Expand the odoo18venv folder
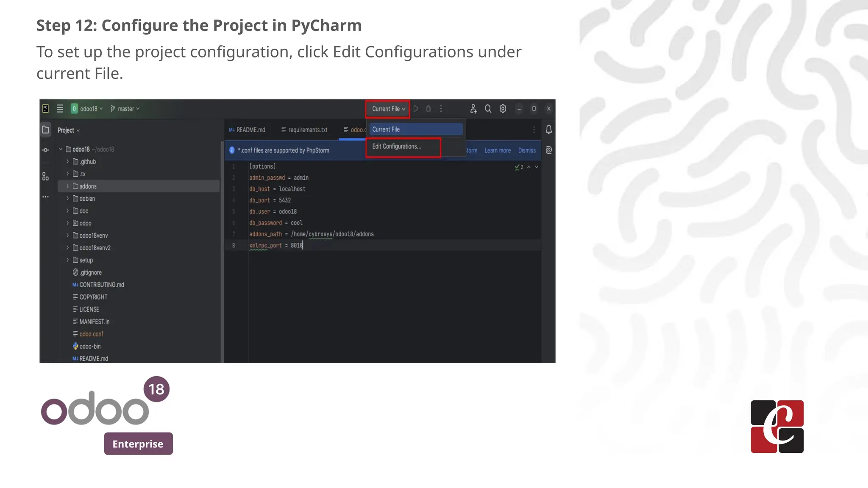This screenshot has height=488, width=868. [67, 235]
